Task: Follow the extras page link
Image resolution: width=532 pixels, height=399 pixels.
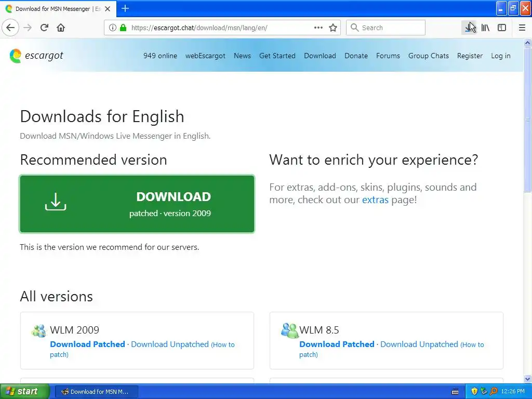Action: click(x=375, y=199)
